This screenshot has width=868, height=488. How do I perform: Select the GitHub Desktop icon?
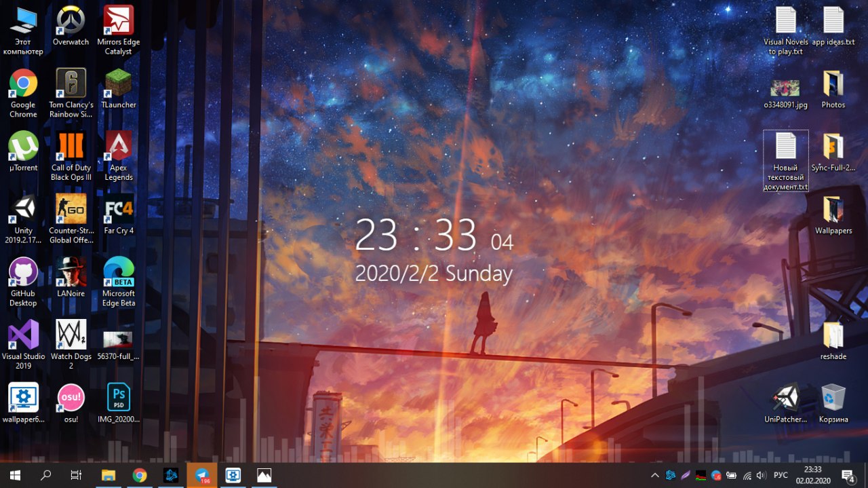[23, 282]
